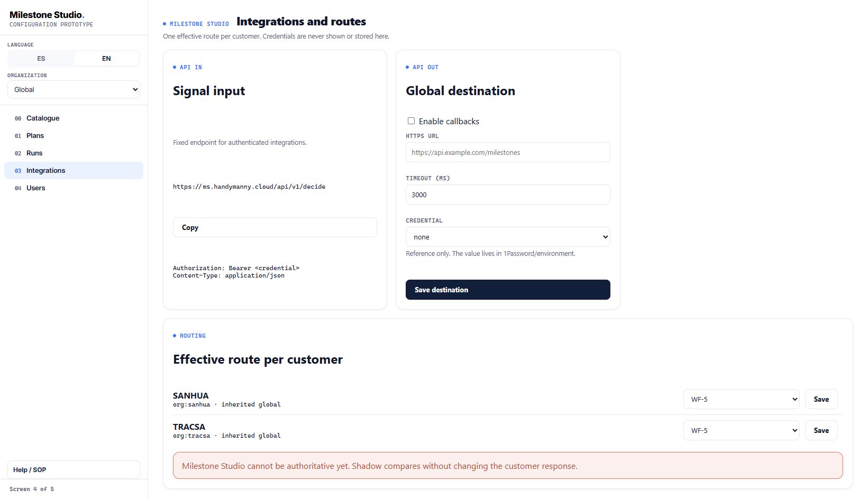Screen dimensions: 868x499
Task: Open TRACSA route dropdown
Action: coord(741,430)
